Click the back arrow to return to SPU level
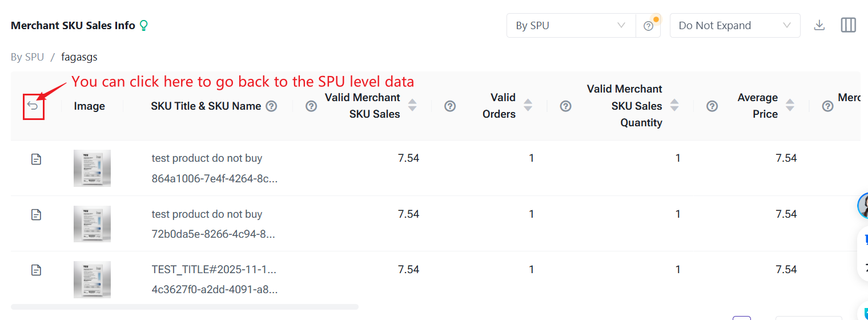The width and height of the screenshot is (868, 320). click(33, 106)
